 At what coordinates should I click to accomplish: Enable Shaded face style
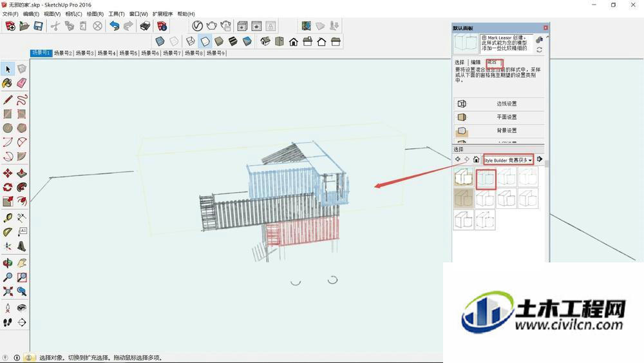pyautogui.click(x=219, y=41)
